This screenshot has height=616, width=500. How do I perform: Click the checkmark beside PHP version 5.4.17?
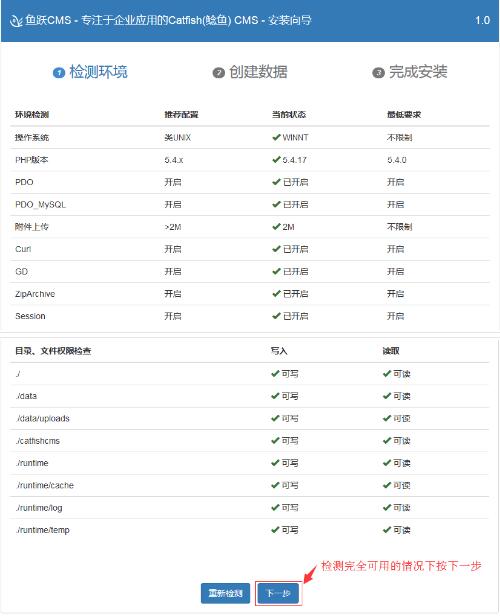[276, 160]
